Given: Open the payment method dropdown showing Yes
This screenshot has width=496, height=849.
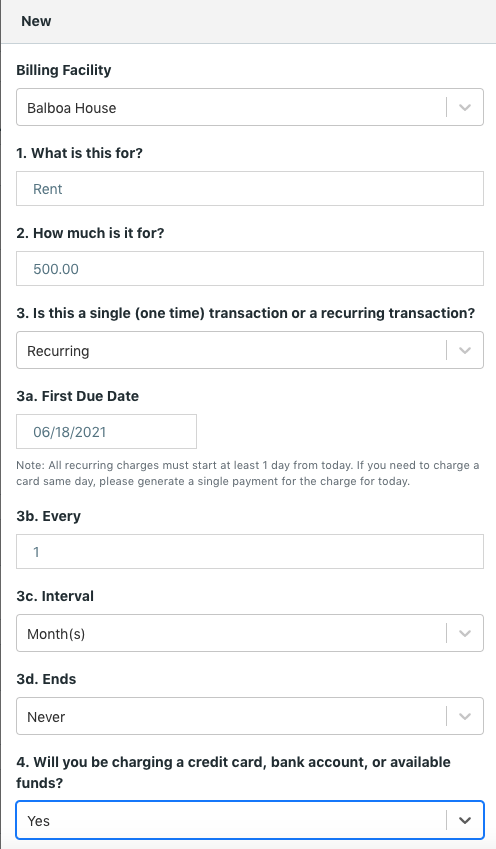Looking at the screenshot, I should pos(250,820).
